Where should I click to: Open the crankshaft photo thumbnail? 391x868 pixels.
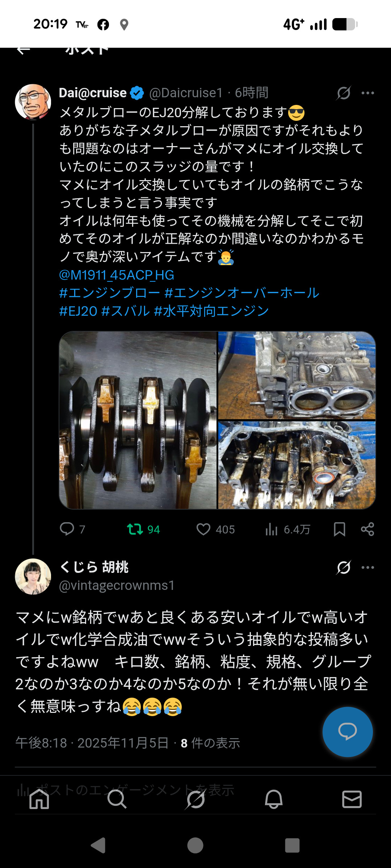(138, 420)
